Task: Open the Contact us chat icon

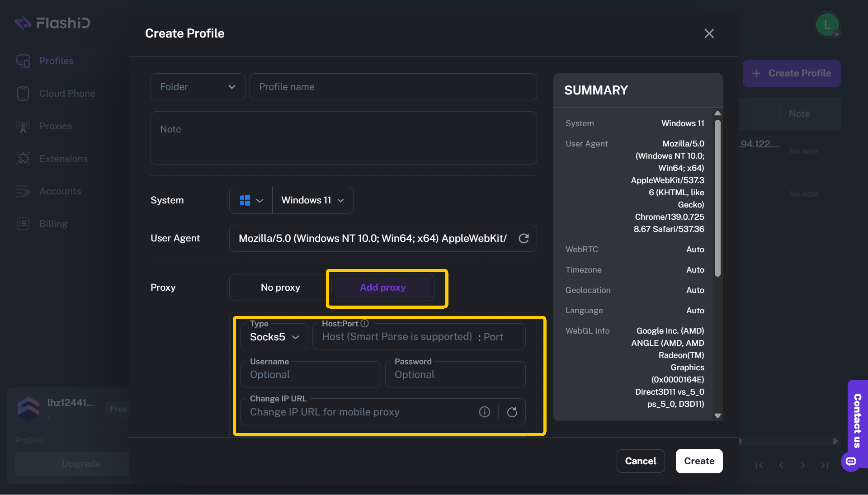Action: tap(851, 462)
